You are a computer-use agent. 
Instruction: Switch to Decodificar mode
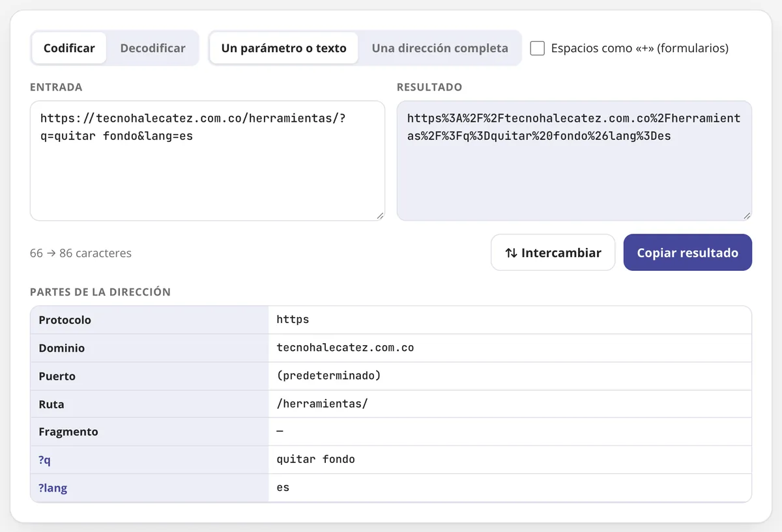pos(152,48)
